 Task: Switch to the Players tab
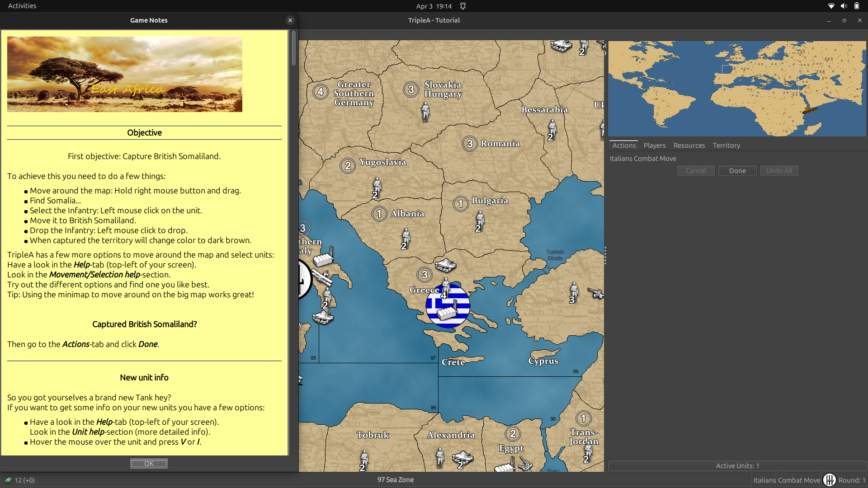tap(654, 145)
